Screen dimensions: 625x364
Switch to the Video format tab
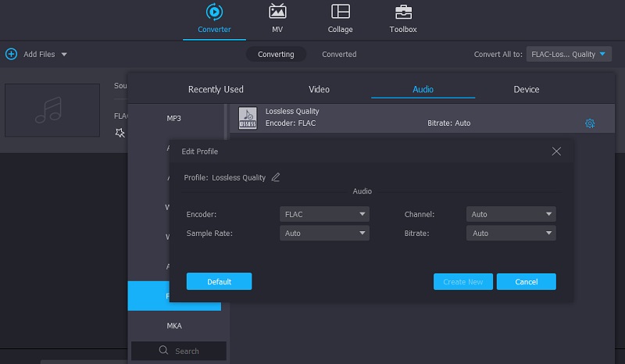point(319,89)
